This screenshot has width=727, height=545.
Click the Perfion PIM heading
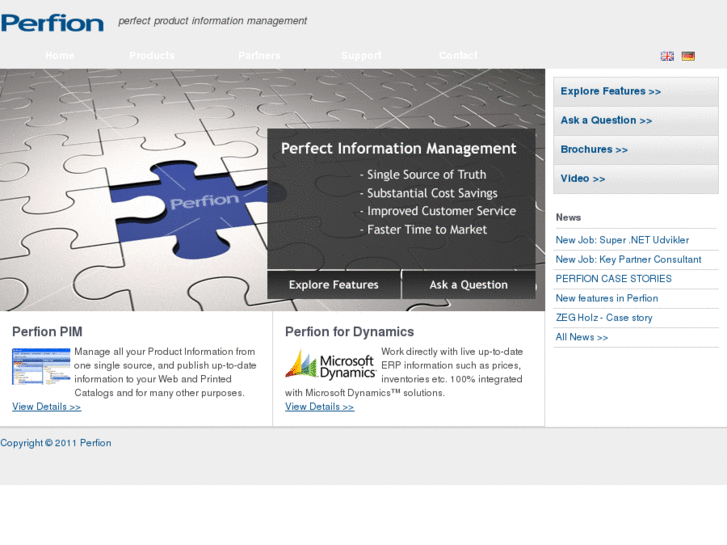tap(47, 332)
